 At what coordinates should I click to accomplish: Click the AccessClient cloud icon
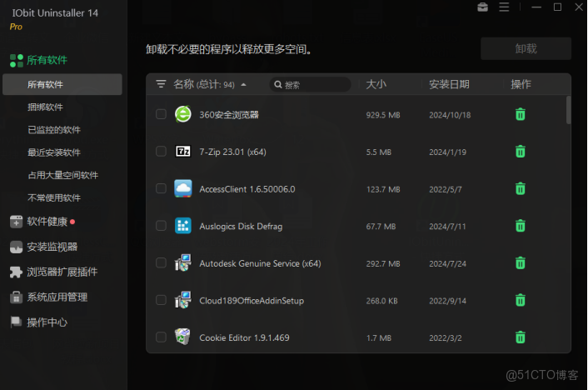[183, 188]
